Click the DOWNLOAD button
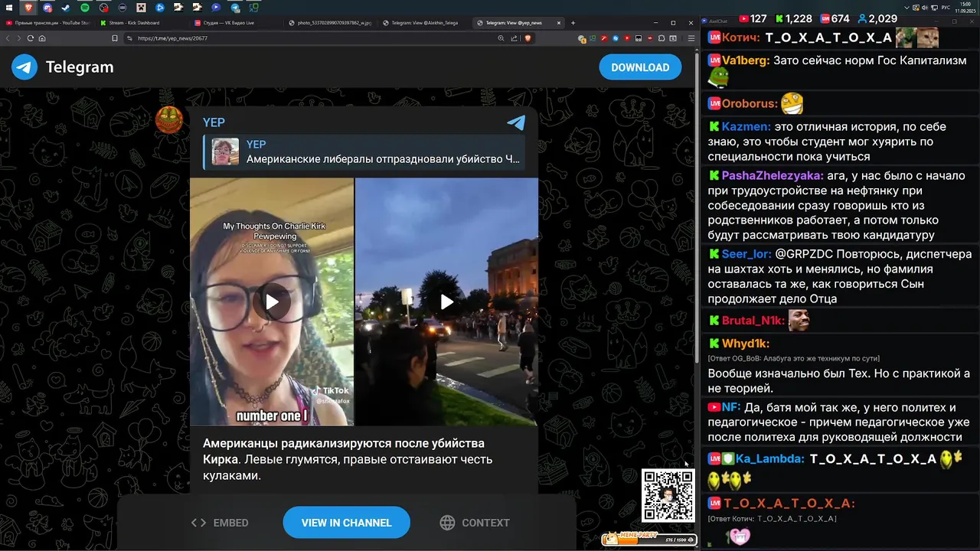980x551 pixels. [640, 67]
